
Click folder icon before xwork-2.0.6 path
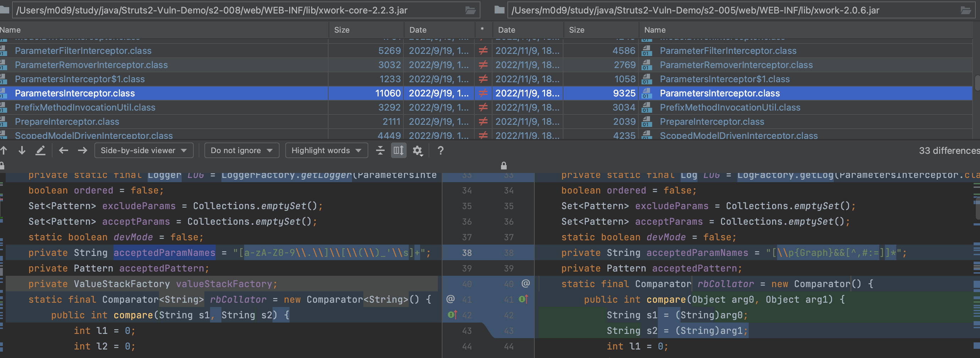tap(499, 10)
